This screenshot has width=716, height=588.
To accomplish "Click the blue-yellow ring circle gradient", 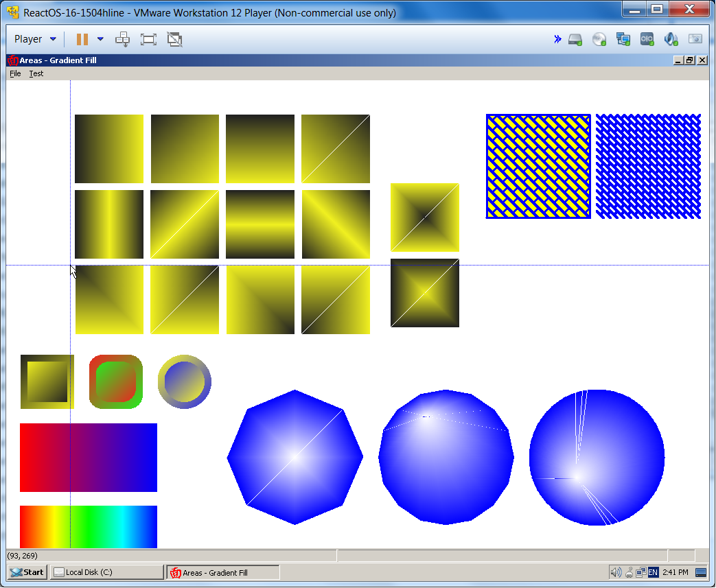I will point(185,381).
